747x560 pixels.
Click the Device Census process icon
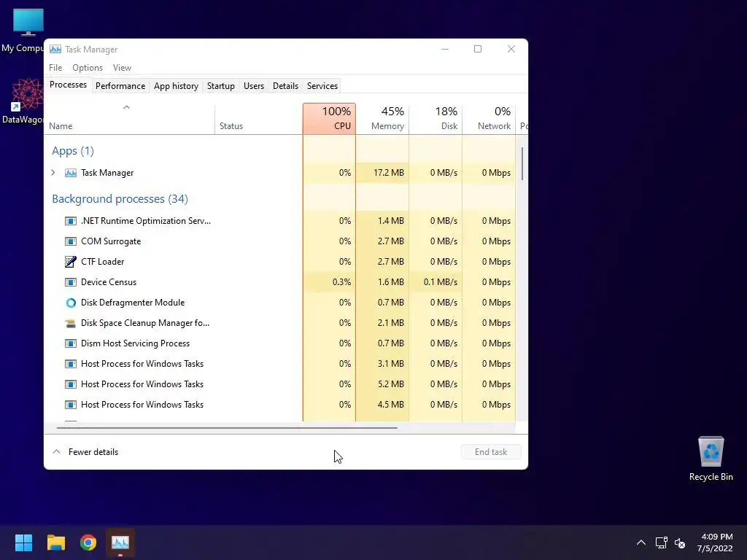coord(71,282)
